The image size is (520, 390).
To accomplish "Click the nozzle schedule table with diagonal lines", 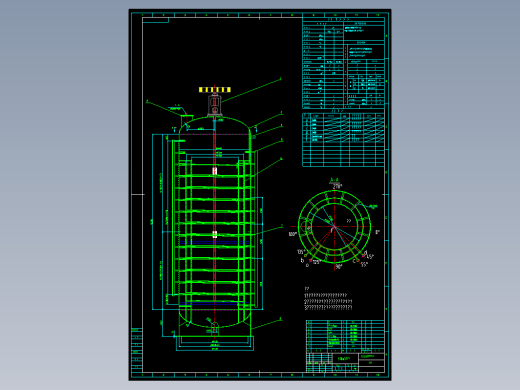I will click(343, 140).
